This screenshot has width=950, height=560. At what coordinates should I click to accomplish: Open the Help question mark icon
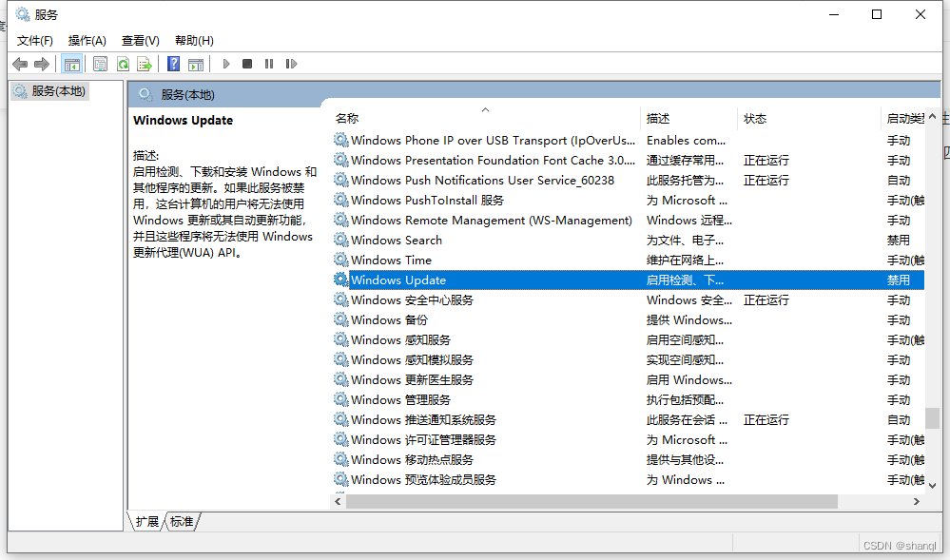click(174, 64)
